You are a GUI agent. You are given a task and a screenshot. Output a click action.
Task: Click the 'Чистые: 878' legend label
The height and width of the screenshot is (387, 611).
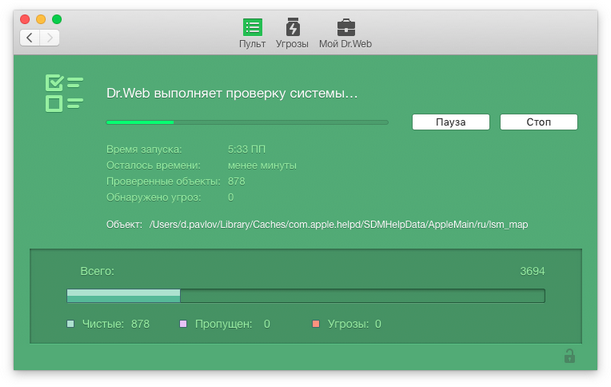click(116, 324)
